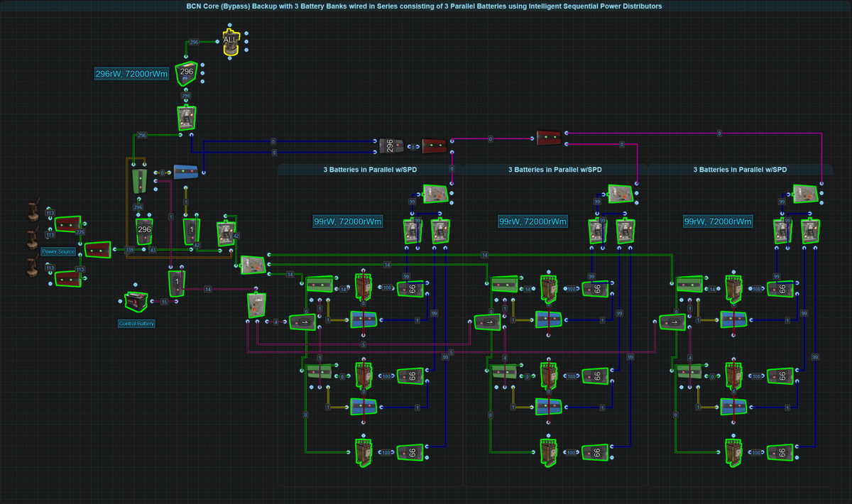Click the lower red root combiner near turbines

point(68,278)
